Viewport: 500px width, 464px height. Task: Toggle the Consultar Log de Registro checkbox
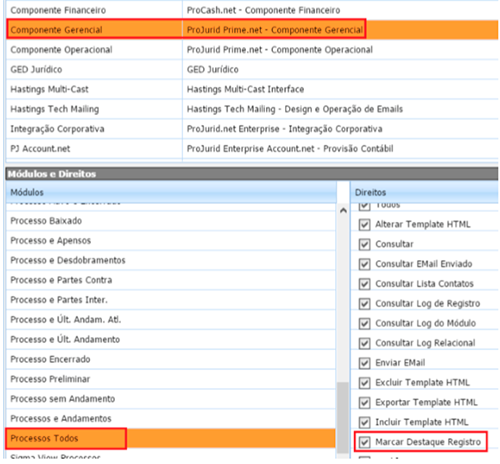click(x=364, y=304)
